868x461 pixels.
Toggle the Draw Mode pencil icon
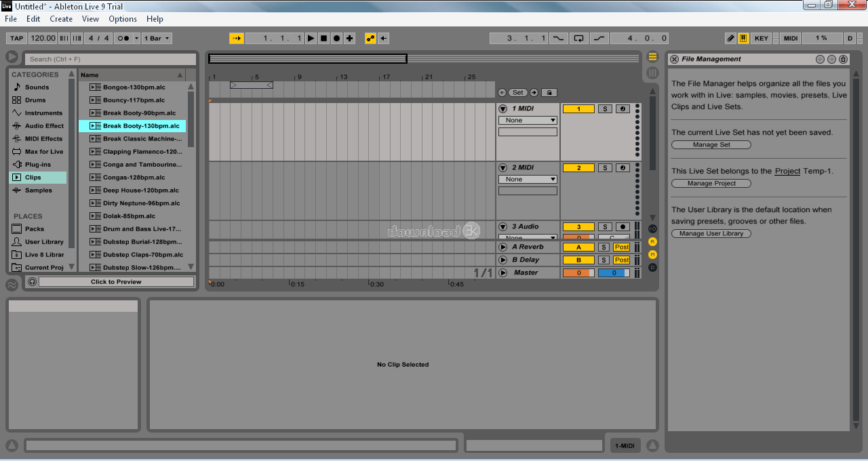coord(730,39)
